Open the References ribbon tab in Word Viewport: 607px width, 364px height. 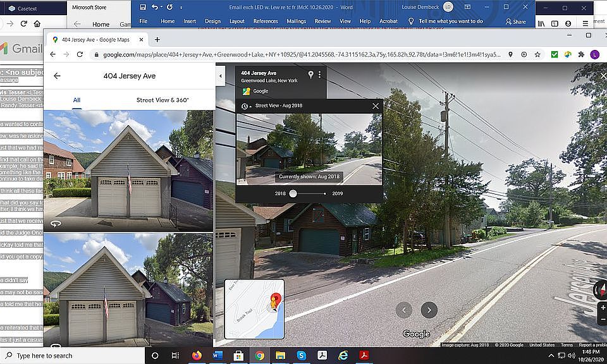coord(266,21)
